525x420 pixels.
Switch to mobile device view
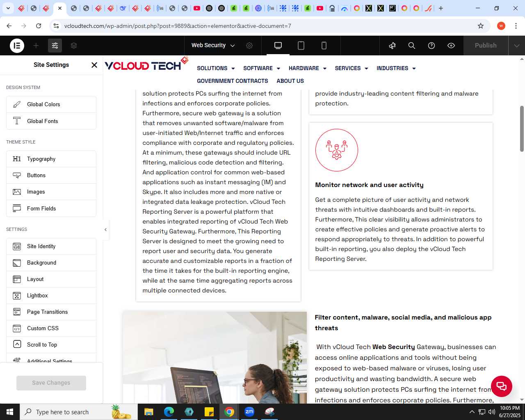coord(324,46)
